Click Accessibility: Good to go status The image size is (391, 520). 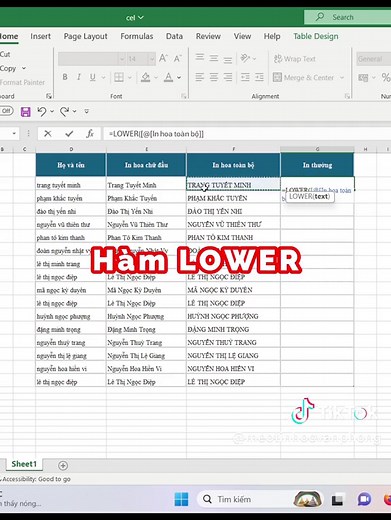(36, 479)
